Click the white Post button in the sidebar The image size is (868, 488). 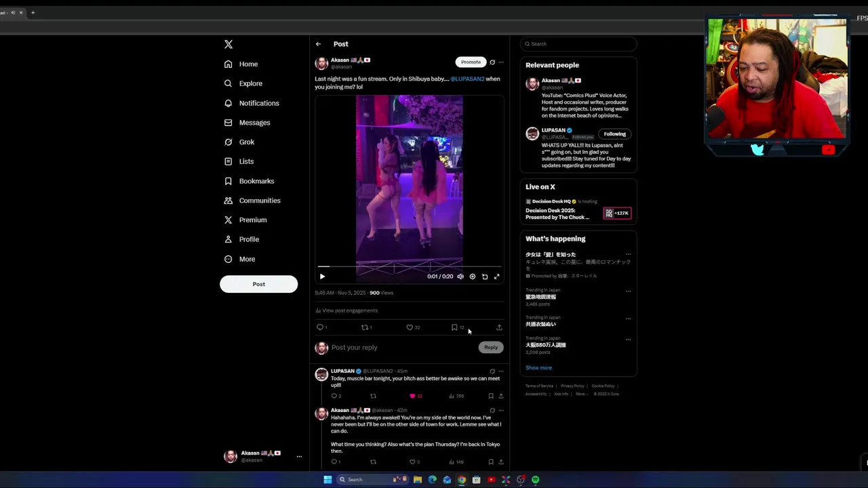pyautogui.click(x=258, y=284)
